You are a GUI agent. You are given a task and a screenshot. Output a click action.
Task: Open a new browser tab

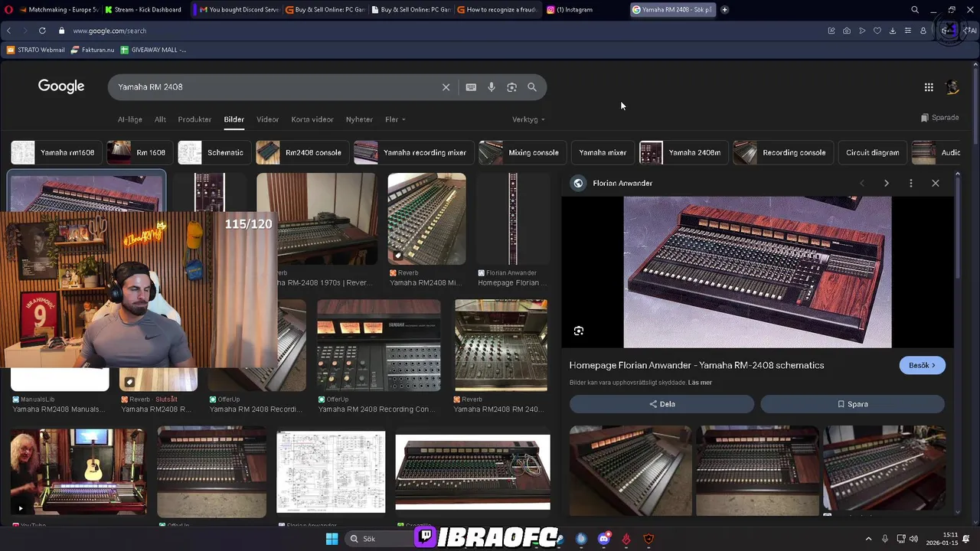pos(724,10)
